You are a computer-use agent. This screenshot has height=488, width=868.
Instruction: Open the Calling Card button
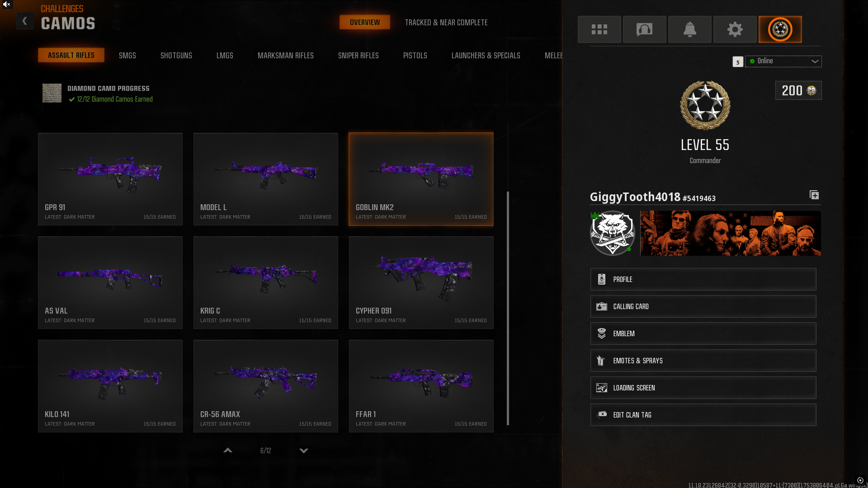point(703,306)
